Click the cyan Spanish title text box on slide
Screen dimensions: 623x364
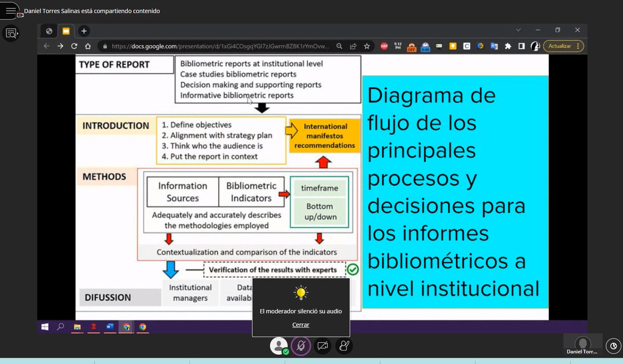[455, 192]
